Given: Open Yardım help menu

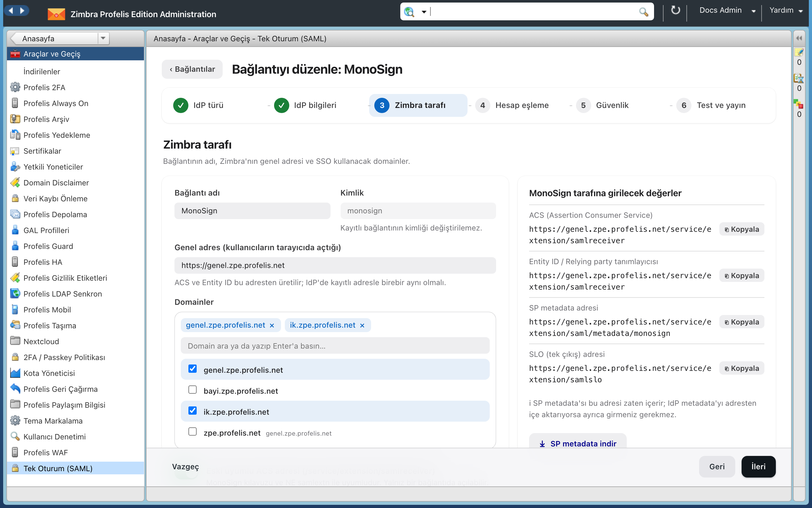Looking at the screenshot, I should pyautogui.click(x=786, y=10).
